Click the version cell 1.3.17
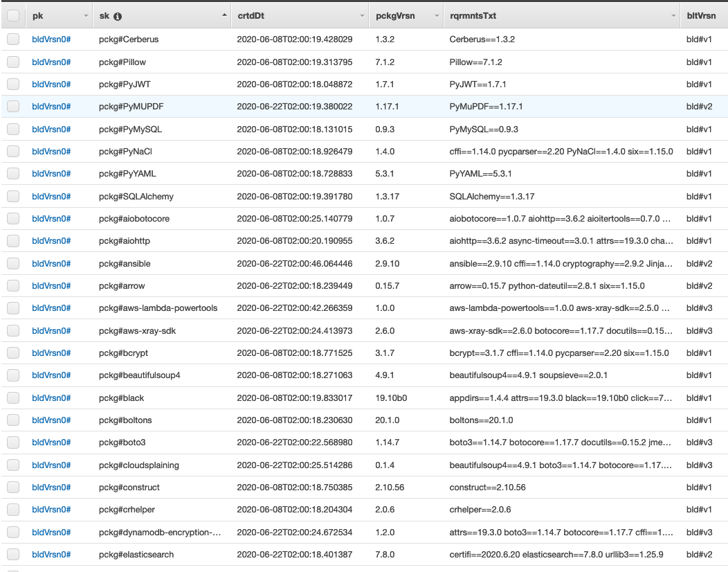The image size is (728, 572). [388, 196]
